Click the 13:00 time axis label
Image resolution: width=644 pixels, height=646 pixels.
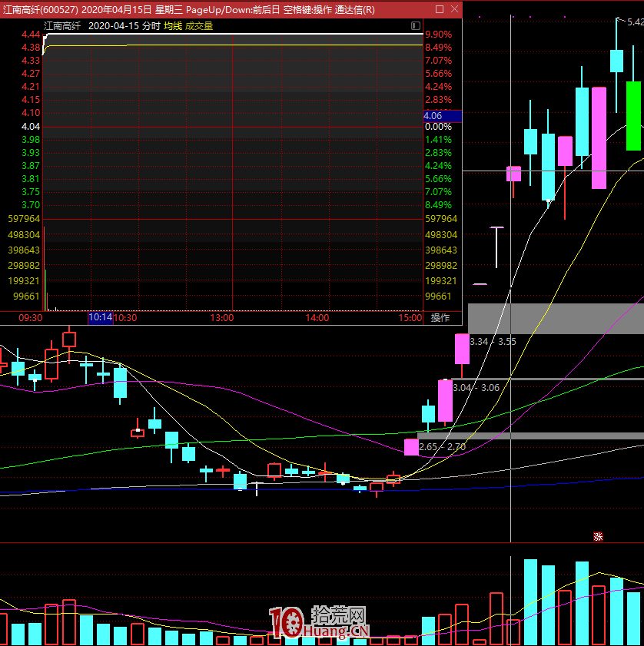click(x=222, y=318)
